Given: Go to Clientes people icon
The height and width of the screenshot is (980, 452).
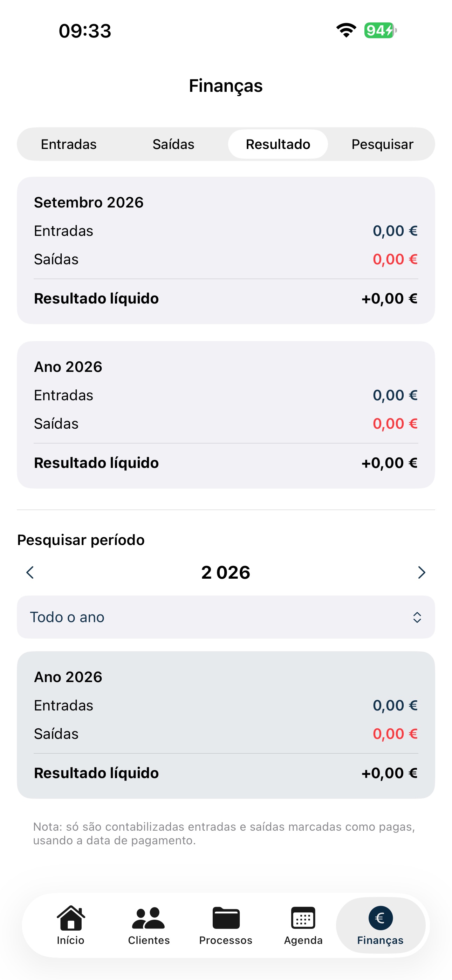Looking at the screenshot, I should coord(148,918).
